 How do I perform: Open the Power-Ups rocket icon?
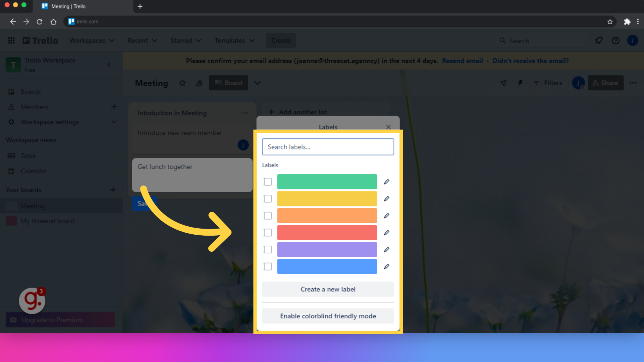pos(503,83)
